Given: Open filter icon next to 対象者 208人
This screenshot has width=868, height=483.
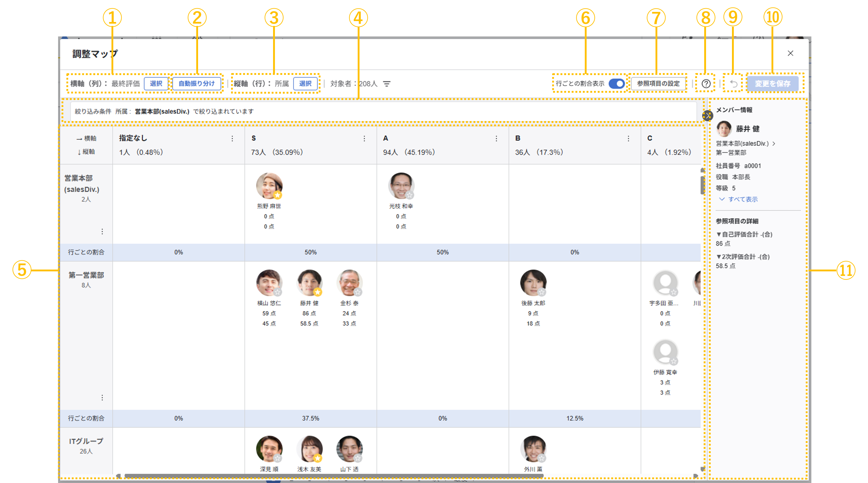Looking at the screenshot, I should (387, 84).
